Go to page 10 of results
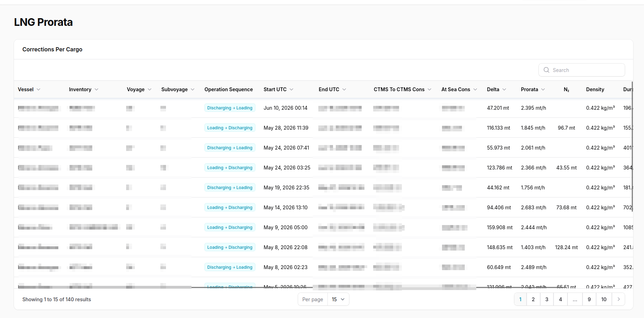This screenshot has height=318, width=644. [x=604, y=299]
